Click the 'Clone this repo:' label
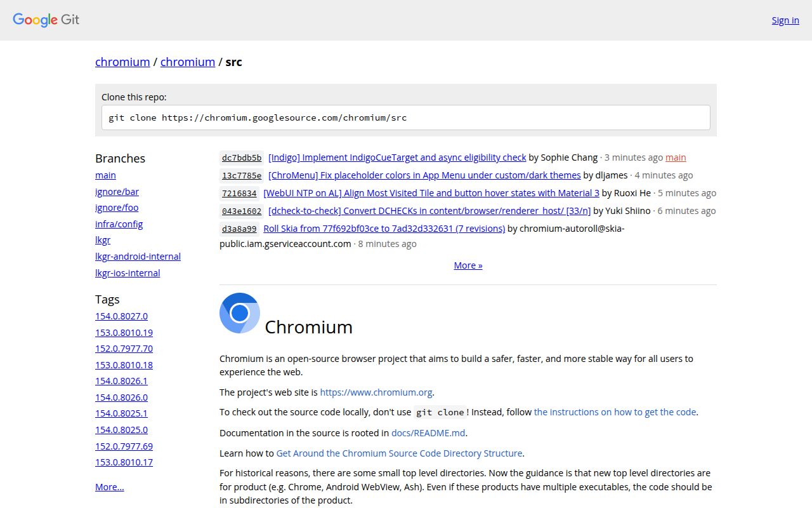This screenshot has height=508, width=812. pyautogui.click(x=134, y=97)
